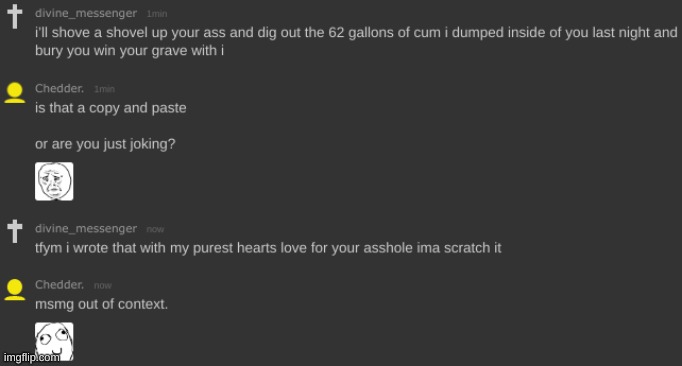The width and height of the screenshot is (682, 366).
Task: Select the message starting 'i'll shove a shovel'
Action: (x=356, y=41)
